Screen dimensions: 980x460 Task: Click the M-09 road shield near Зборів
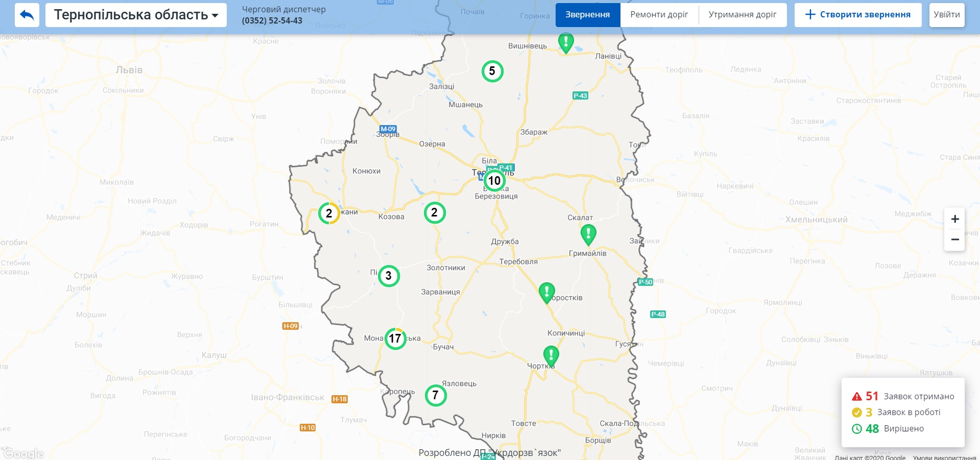coord(388,129)
